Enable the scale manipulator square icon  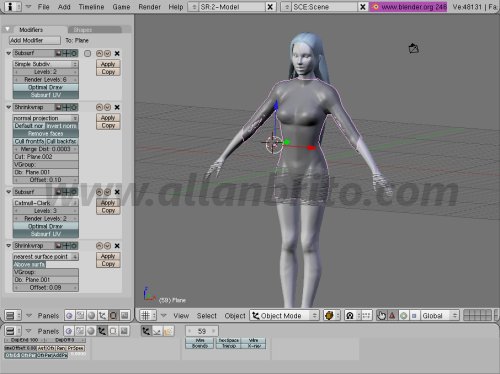pyautogui.click(x=414, y=315)
